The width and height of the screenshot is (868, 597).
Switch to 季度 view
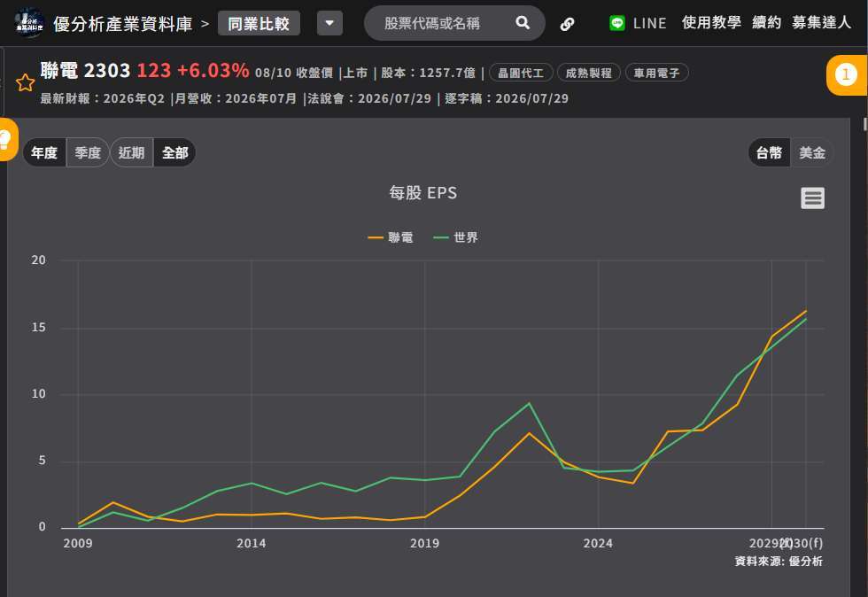(88, 152)
